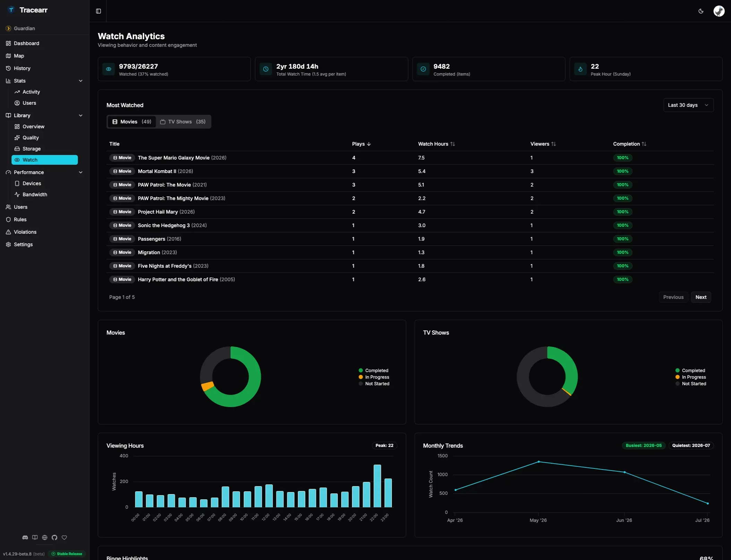The width and height of the screenshot is (731, 560).
Task: Click the 22:00 bar in Viewing Hours
Action: click(377, 486)
